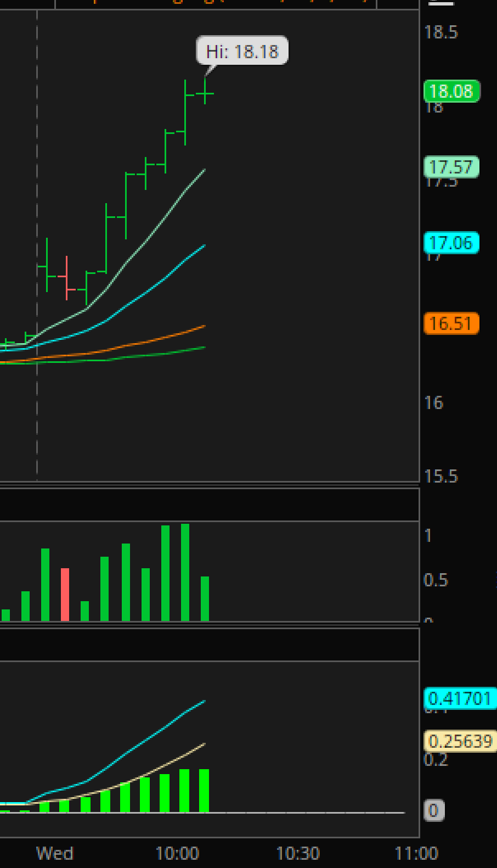
Task: Click the gray 0 zero-line label
Action: pos(433,810)
